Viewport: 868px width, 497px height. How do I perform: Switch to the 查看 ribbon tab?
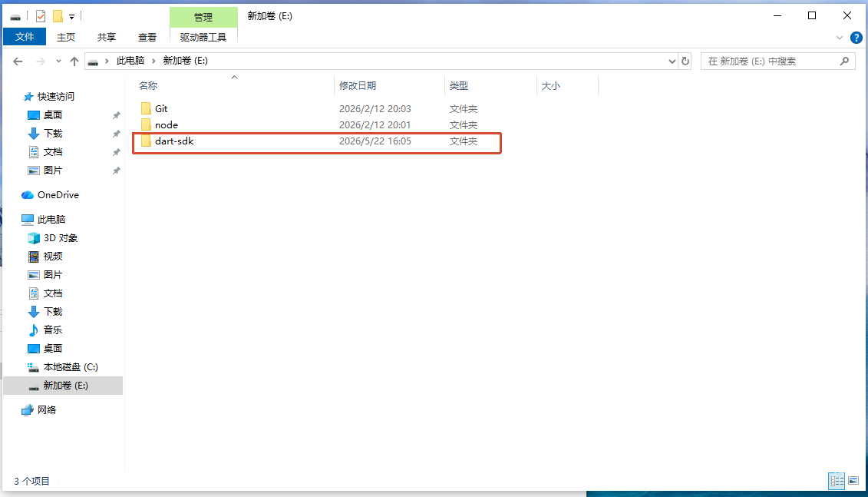147,37
